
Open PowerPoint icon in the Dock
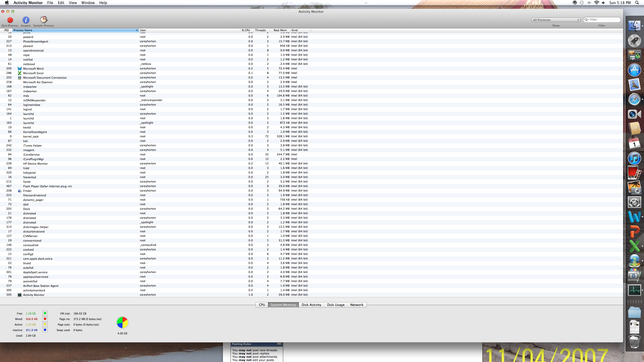(634, 232)
